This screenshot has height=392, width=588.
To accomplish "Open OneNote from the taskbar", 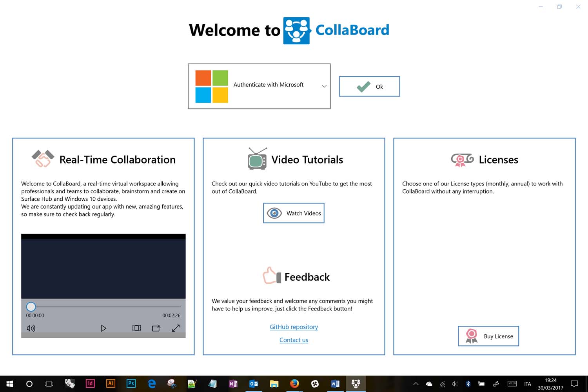I will [x=233, y=384].
